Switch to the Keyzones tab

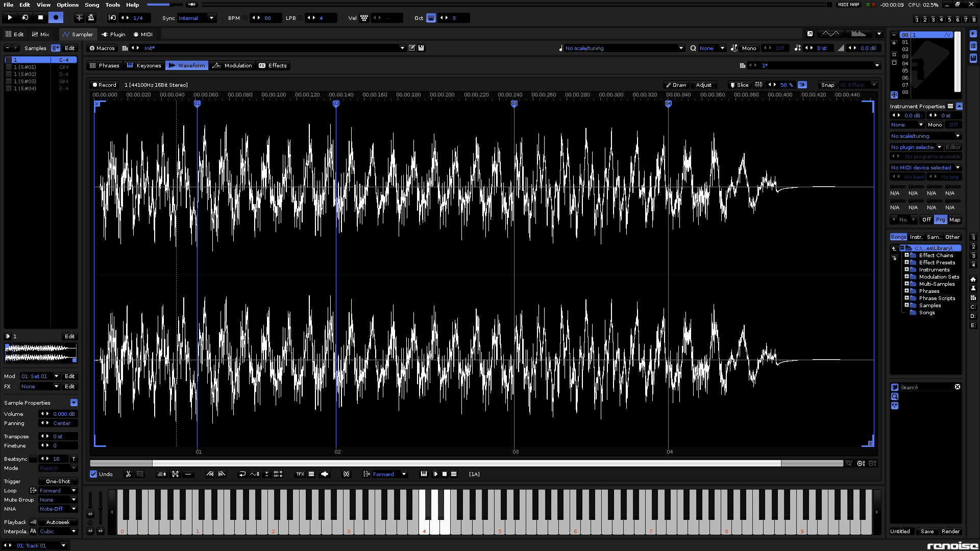(144, 65)
